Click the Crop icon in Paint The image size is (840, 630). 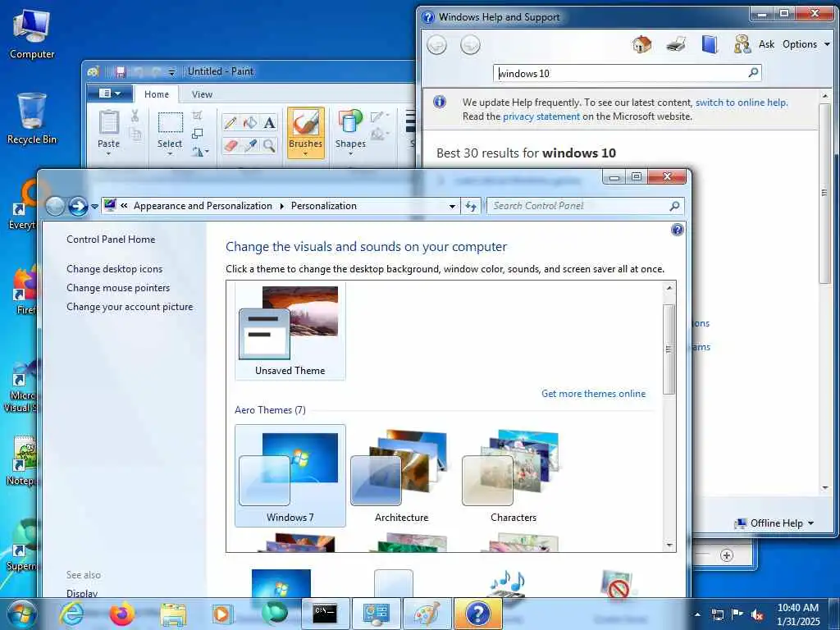[x=197, y=115]
